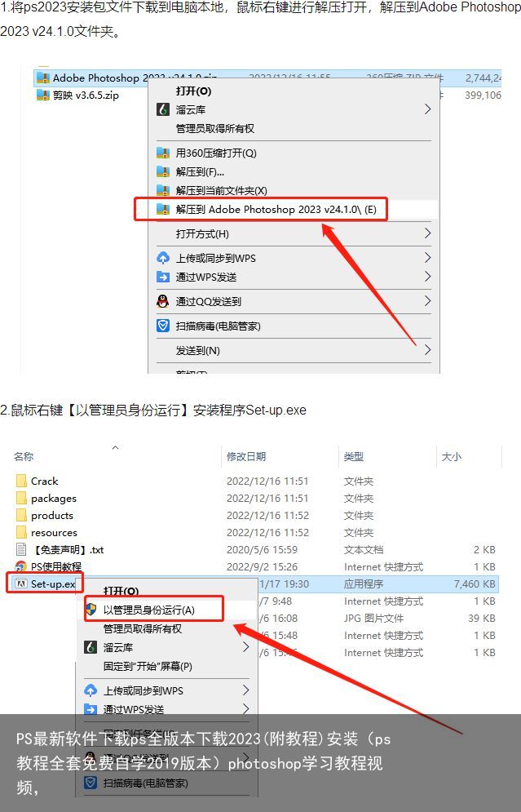Viewport: 521px width, 812px height.
Task: Select 解压到当前文件夹(X) menu entry
Action: pos(222,191)
